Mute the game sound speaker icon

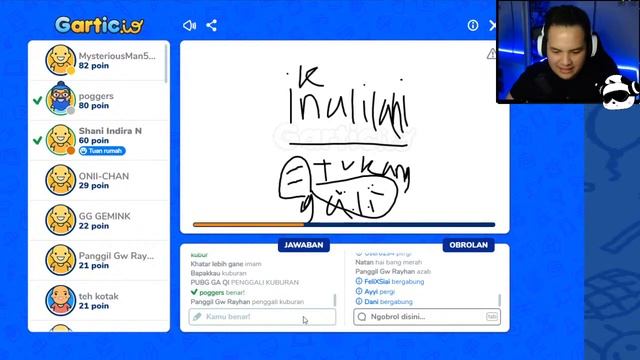189,26
